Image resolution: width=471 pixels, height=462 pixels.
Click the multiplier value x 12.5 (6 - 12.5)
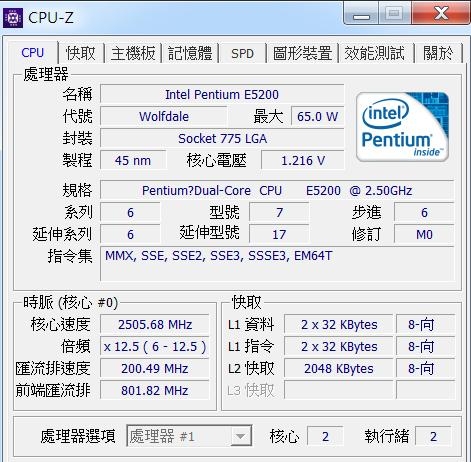pos(155,346)
